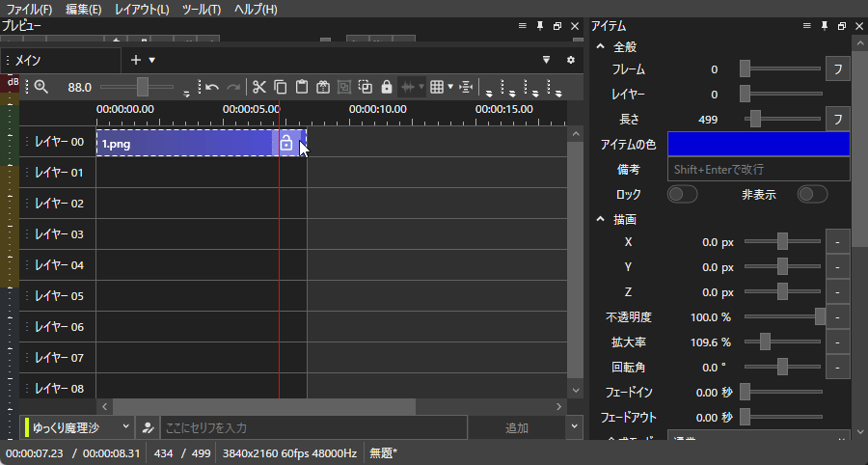Click the アイテムの色 blue color swatch
The height and width of the screenshot is (465, 868).
[758, 144]
